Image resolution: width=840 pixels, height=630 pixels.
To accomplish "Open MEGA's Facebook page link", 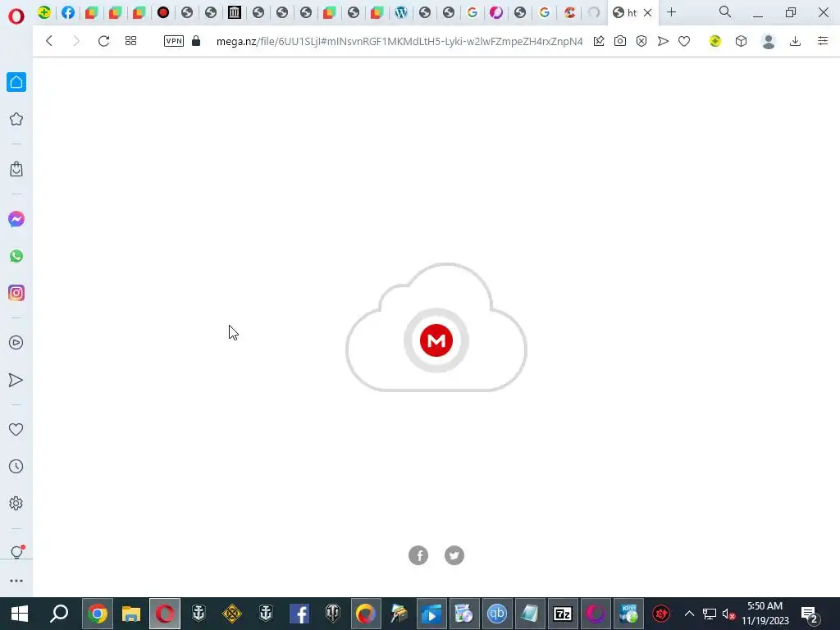I will coord(418,555).
